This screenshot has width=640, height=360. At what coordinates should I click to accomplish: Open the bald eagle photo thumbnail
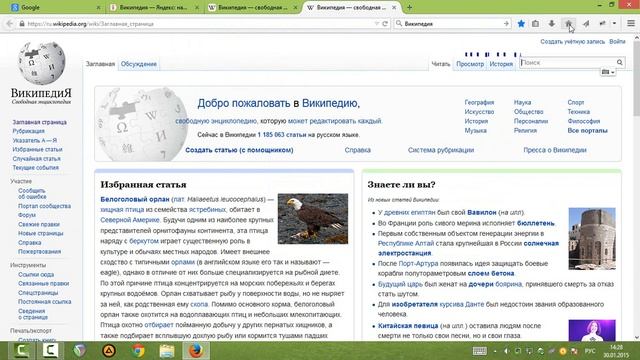pos(313,219)
